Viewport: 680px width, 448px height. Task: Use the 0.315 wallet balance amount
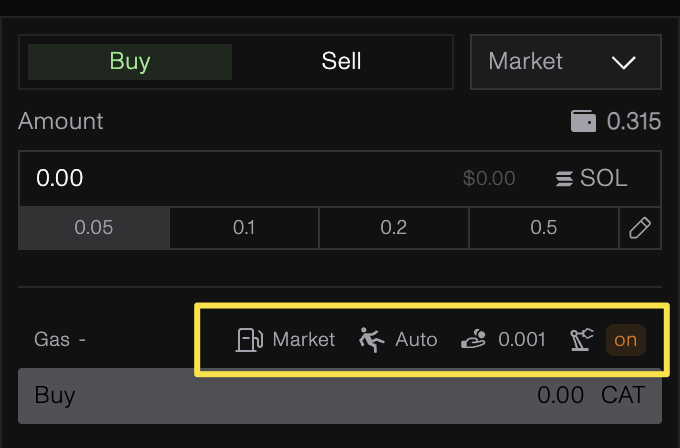(x=634, y=122)
